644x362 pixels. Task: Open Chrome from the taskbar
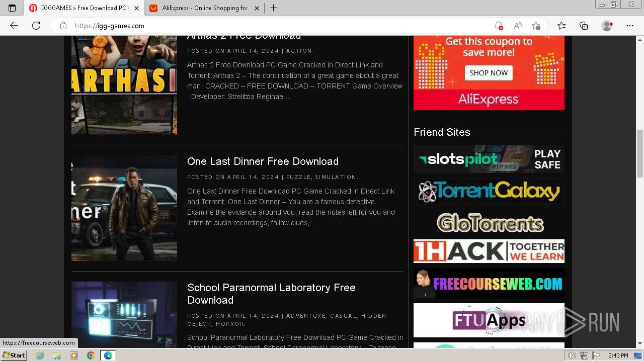(x=91, y=355)
